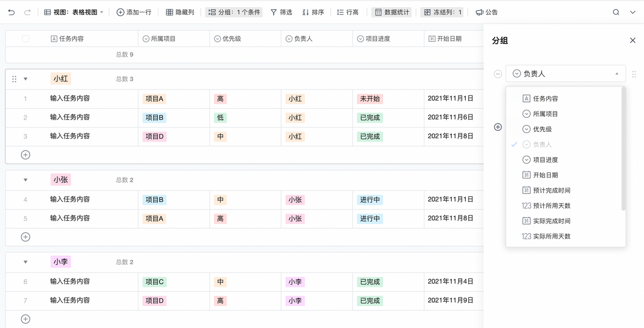This screenshot has height=328, width=644.
Task: Open 排序 sort options
Action: 313,12
